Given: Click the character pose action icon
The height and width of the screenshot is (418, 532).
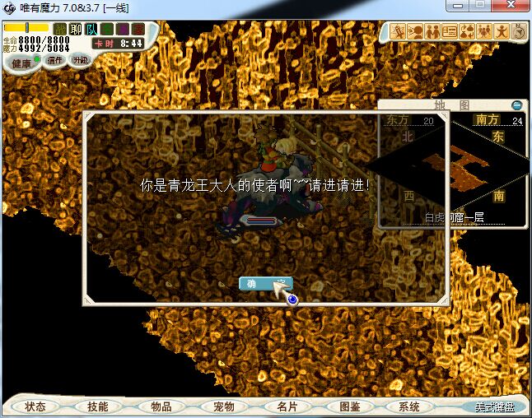Looking at the screenshot, I should coord(502,32).
